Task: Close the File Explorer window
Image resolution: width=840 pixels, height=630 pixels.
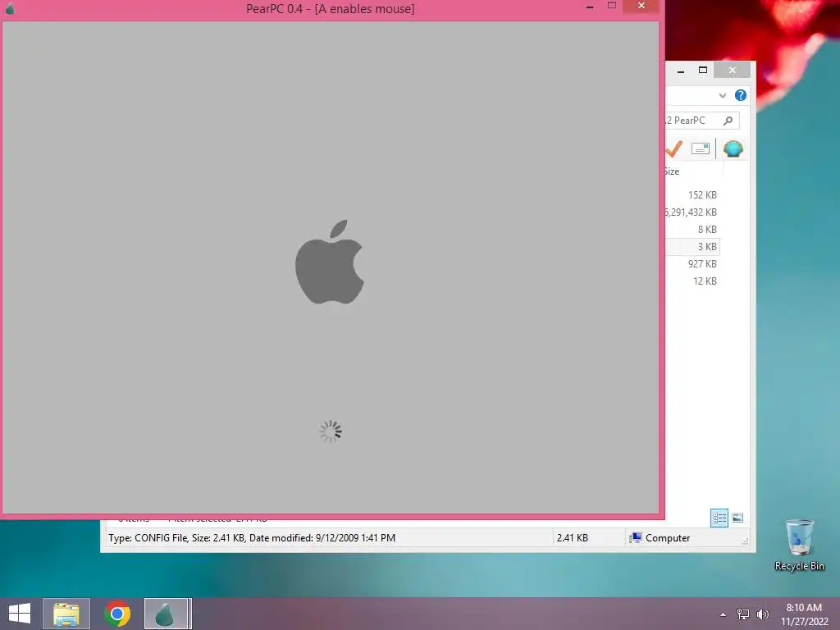Action: click(x=733, y=71)
